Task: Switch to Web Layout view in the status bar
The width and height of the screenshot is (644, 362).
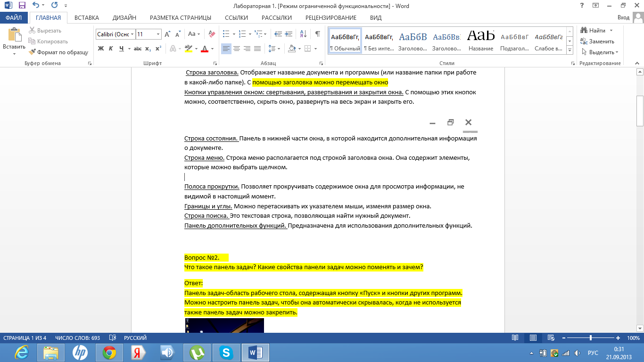Action: point(550,338)
